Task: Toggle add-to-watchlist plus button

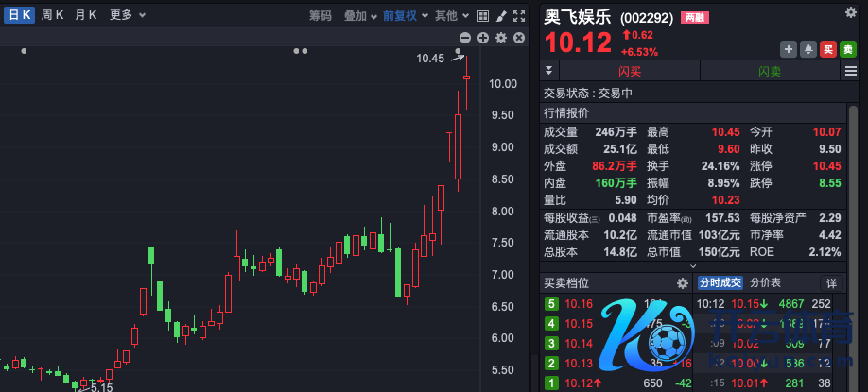Action: (788, 49)
